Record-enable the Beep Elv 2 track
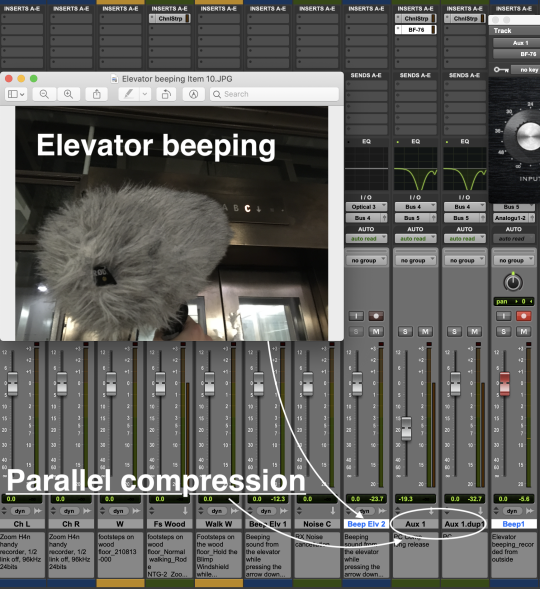This screenshot has width=540, height=589. coord(376,316)
